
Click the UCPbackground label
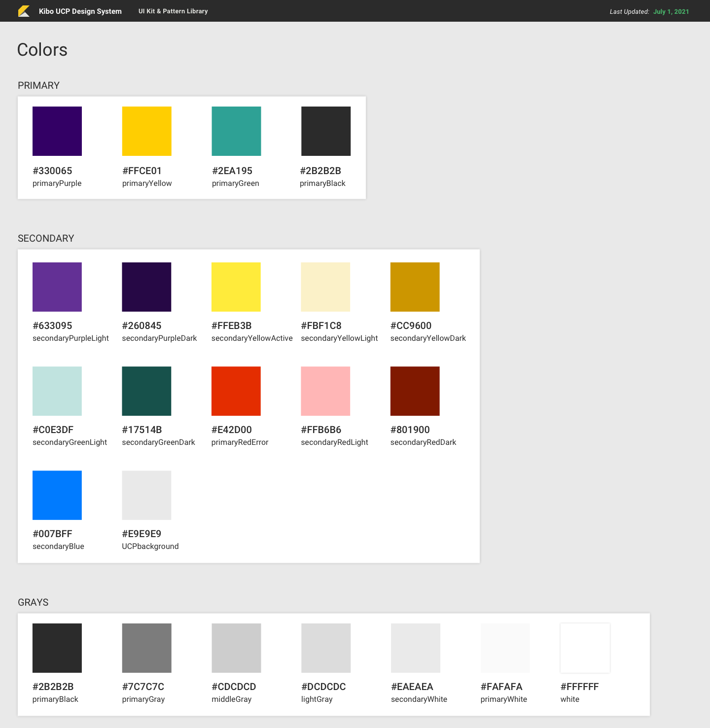150,546
